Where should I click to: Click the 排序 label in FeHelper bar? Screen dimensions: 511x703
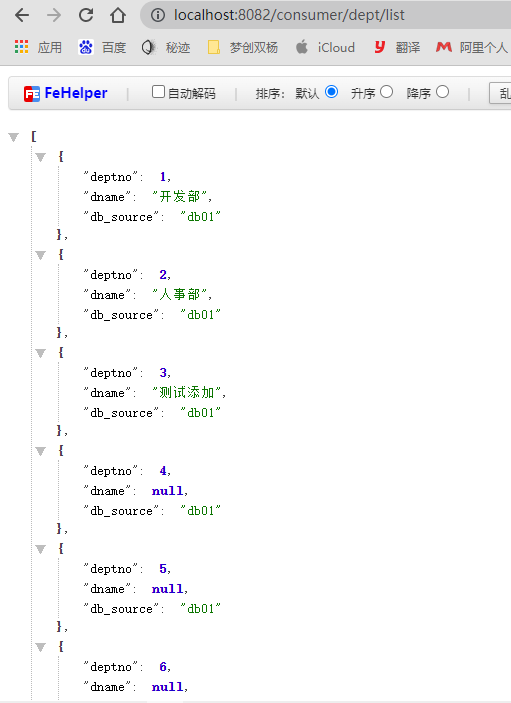click(x=269, y=93)
